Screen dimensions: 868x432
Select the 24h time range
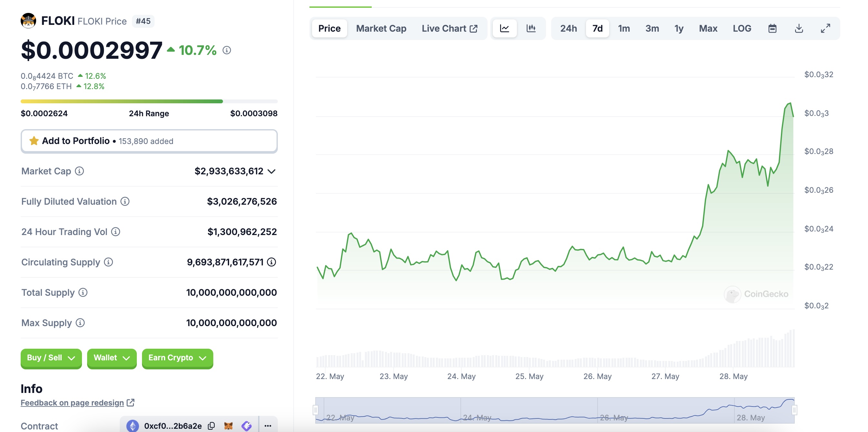569,28
